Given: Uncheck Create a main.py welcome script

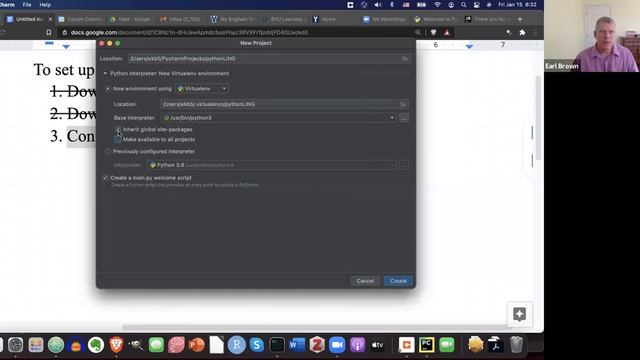Looking at the screenshot, I should pyautogui.click(x=105, y=178).
